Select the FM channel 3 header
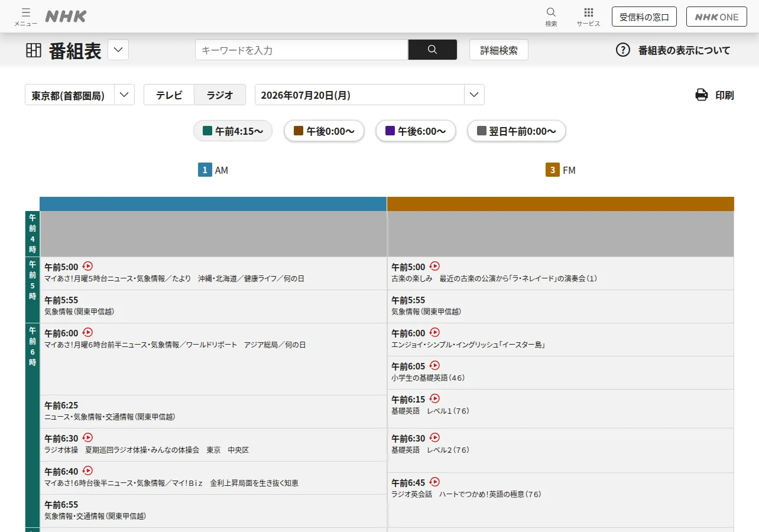 point(560,170)
